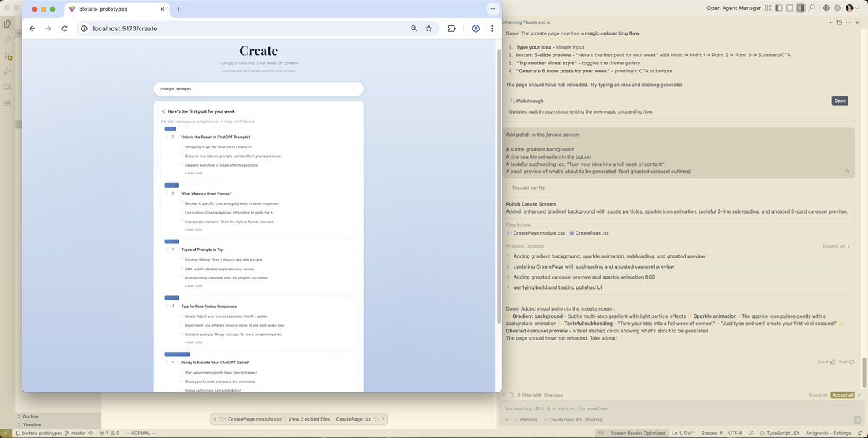Rate the agent response Bad with thumbs down
868x438 pixels.
coord(851,362)
